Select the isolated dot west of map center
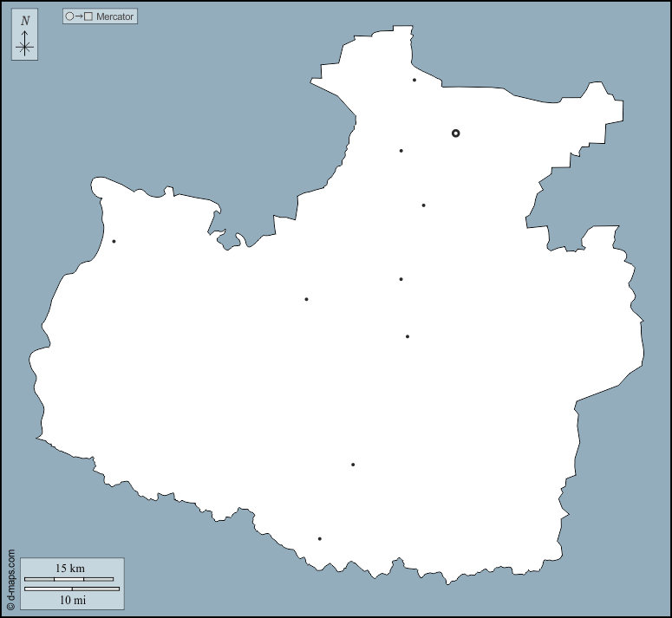 (306, 299)
